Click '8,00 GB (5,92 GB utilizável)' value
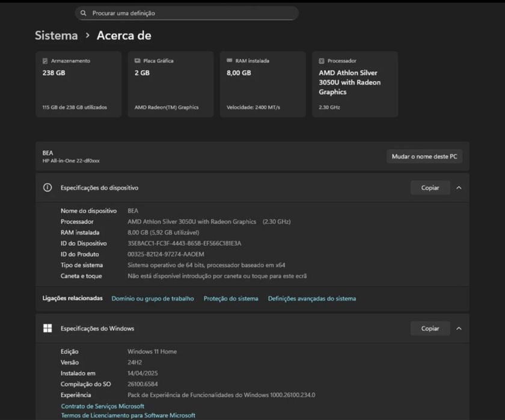Image resolution: width=505 pixels, height=420 pixels. (164, 233)
